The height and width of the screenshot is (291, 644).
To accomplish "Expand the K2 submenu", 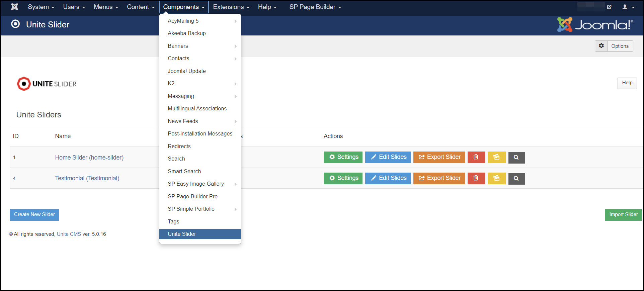I will (x=200, y=84).
